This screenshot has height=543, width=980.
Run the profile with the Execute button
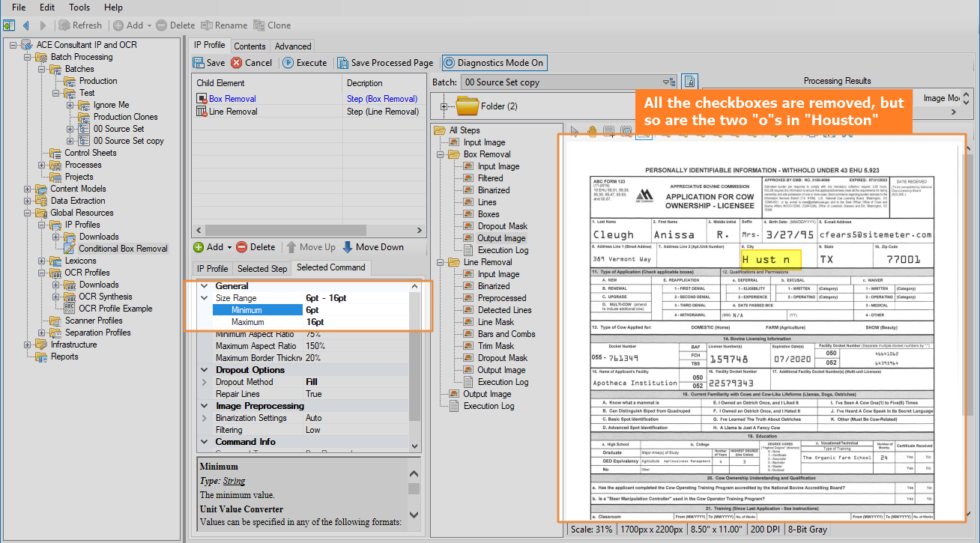coord(305,63)
